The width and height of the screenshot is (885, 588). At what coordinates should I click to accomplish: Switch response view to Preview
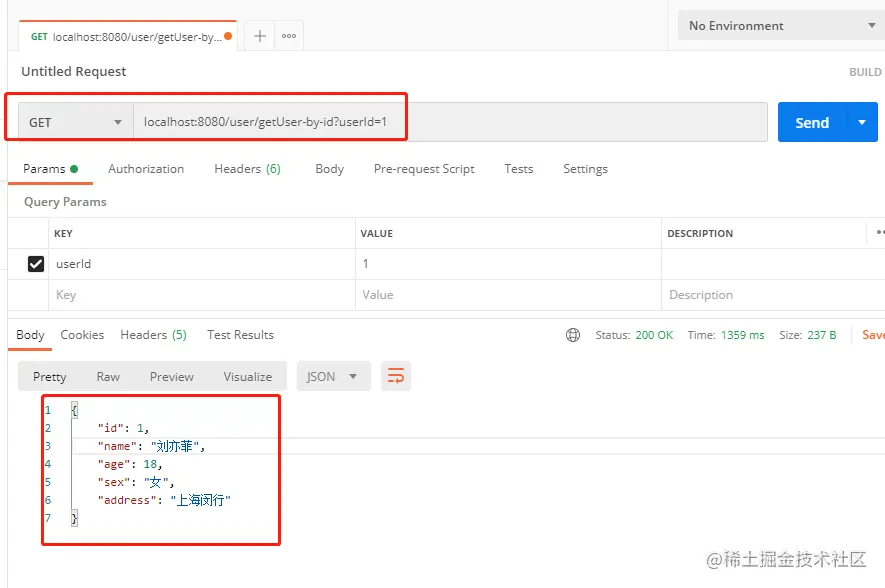(172, 376)
